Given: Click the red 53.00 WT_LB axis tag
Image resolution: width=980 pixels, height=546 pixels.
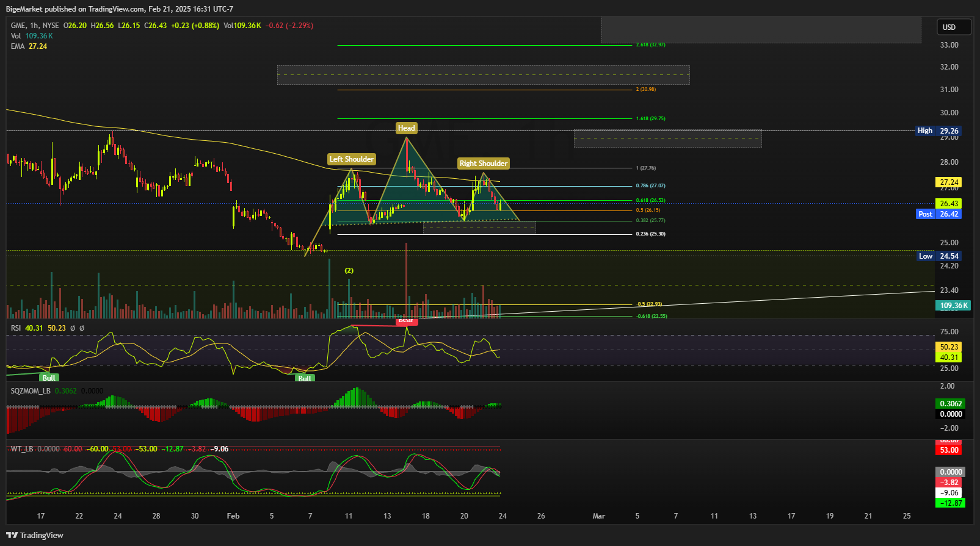Looking at the screenshot, I should coord(949,450).
